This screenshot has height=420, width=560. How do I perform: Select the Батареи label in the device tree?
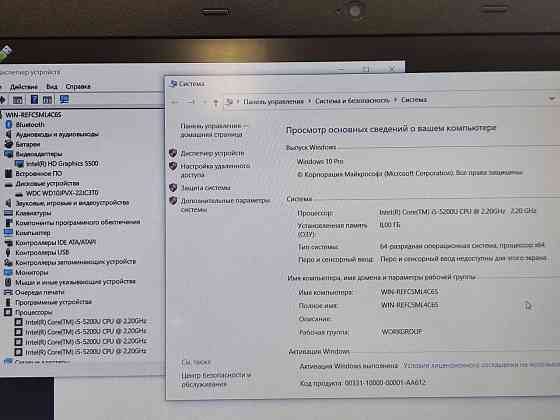28,144
